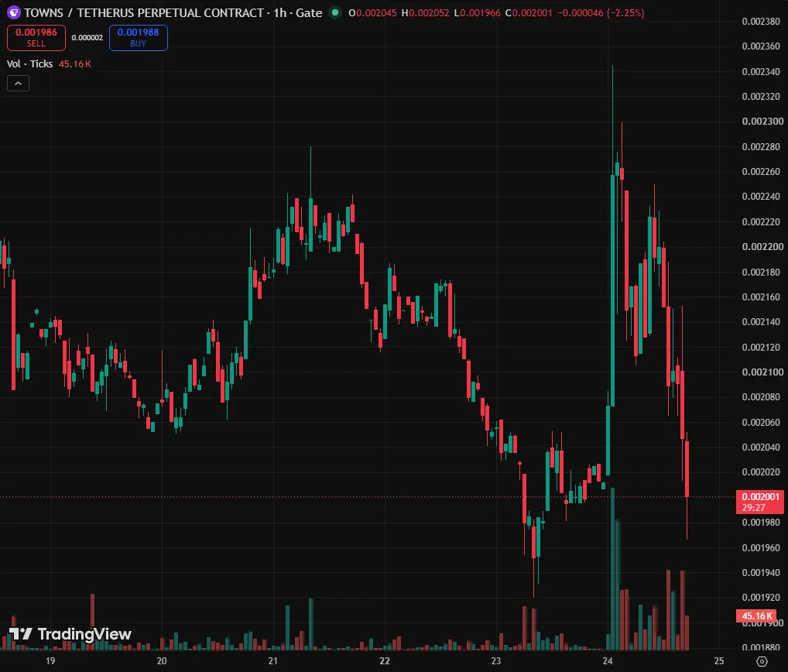
Task: Click the 0.002001 current price label
Action: pyautogui.click(x=760, y=502)
